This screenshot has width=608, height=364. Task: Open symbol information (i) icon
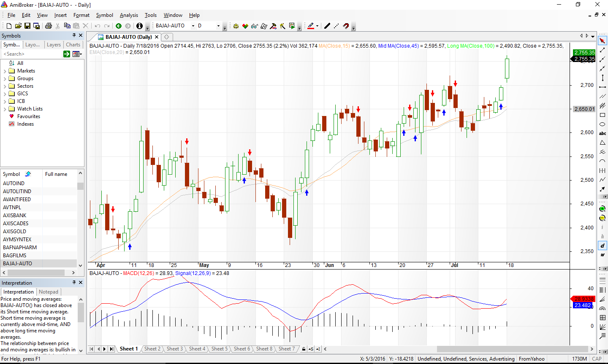click(x=140, y=26)
